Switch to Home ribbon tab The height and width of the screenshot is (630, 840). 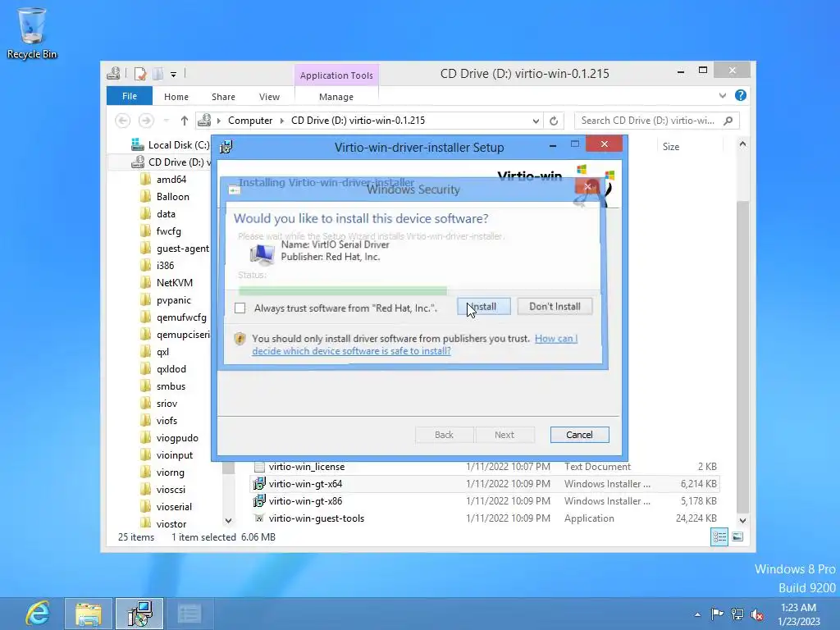(176, 97)
